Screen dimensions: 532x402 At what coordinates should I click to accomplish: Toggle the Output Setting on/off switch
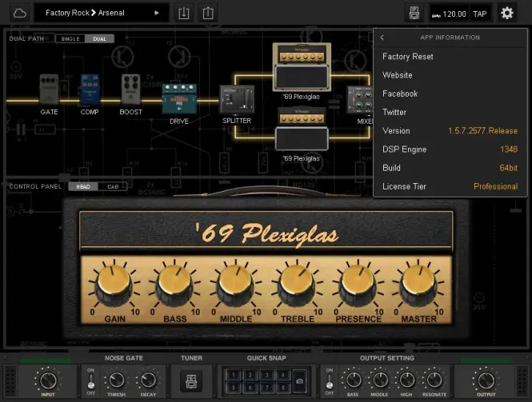point(330,381)
